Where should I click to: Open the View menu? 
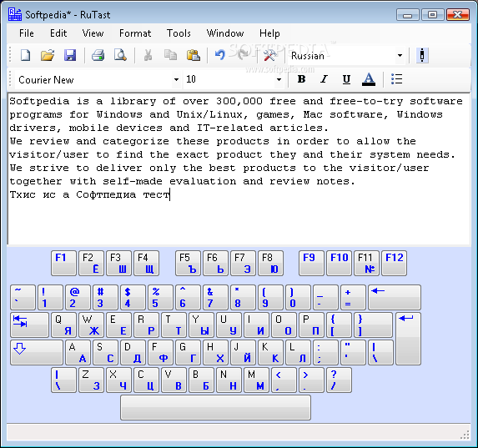coord(93,33)
